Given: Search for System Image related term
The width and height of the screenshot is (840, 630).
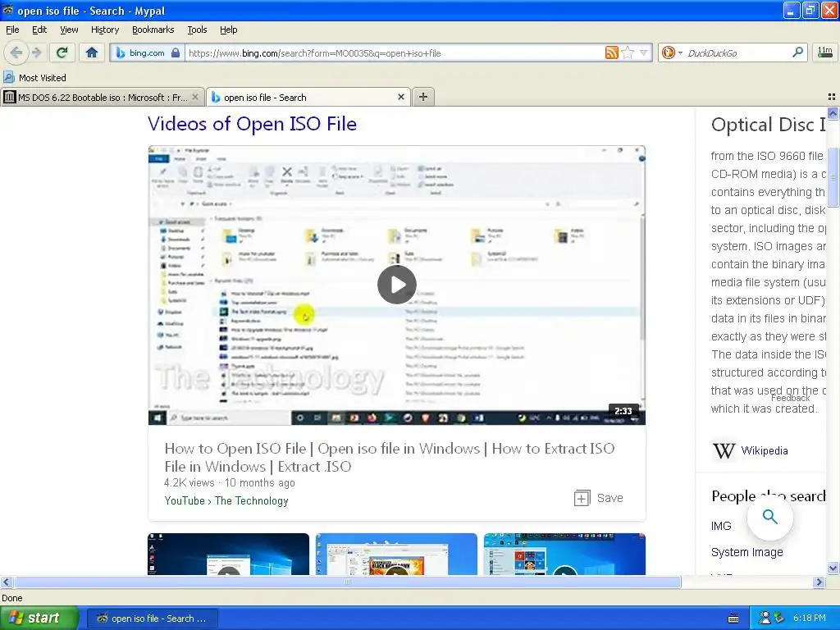Looking at the screenshot, I should click(746, 552).
